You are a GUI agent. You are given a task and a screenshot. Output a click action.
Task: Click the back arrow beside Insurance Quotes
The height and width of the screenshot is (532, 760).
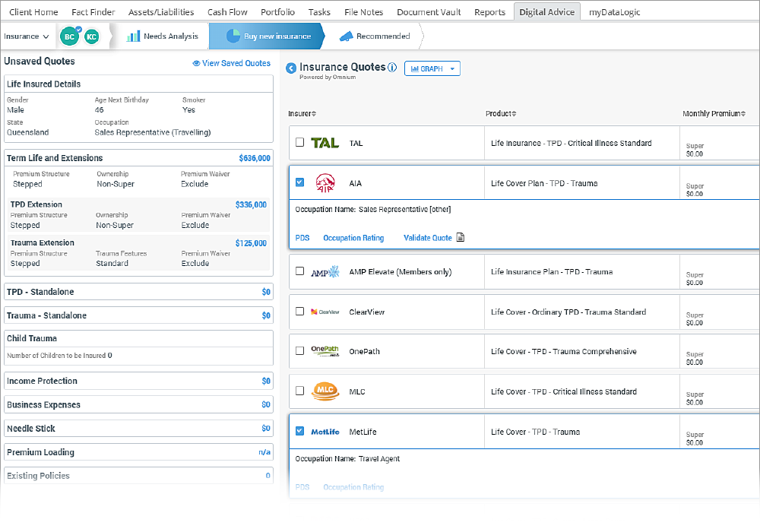point(291,68)
